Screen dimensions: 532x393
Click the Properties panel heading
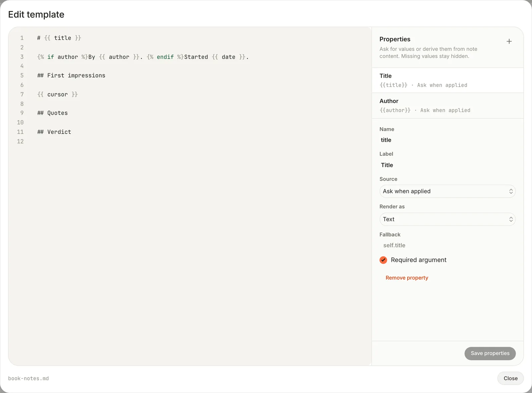395,39
